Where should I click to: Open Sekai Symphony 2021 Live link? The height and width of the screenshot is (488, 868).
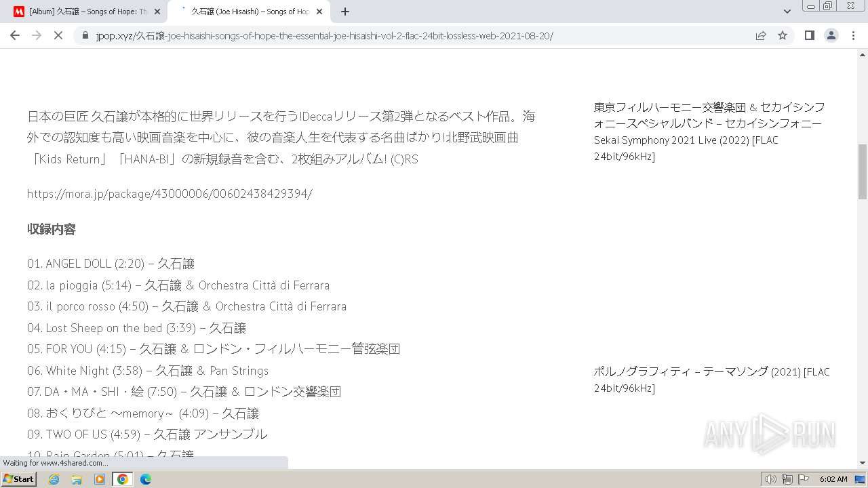tap(709, 131)
